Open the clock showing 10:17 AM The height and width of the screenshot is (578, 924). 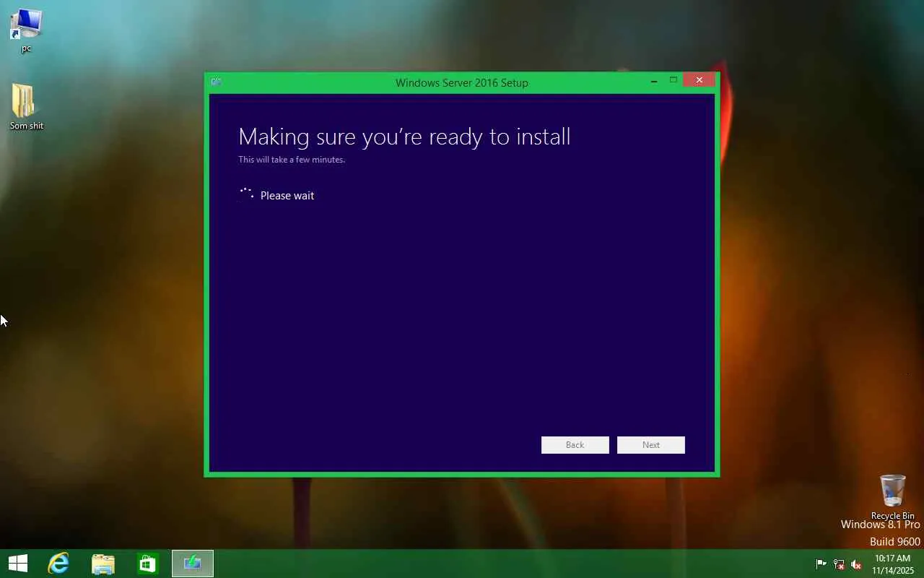point(893,564)
